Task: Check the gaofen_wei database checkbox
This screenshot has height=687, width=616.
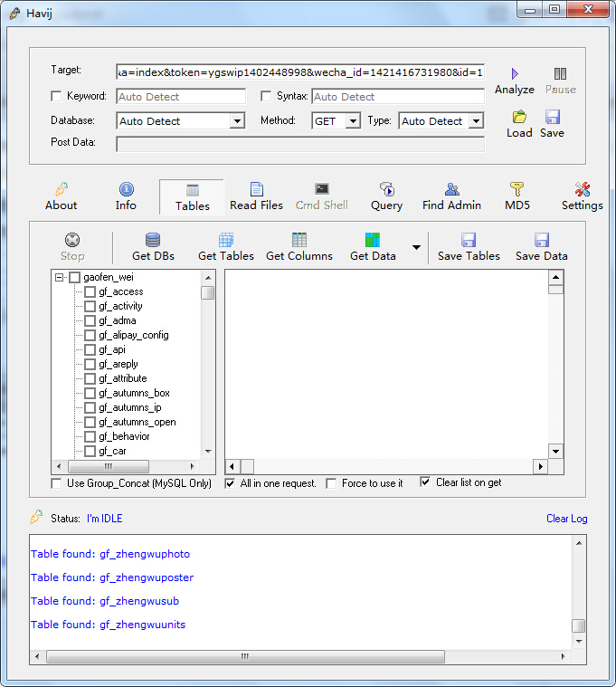Action: pyautogui.click(x=75, y=277)
